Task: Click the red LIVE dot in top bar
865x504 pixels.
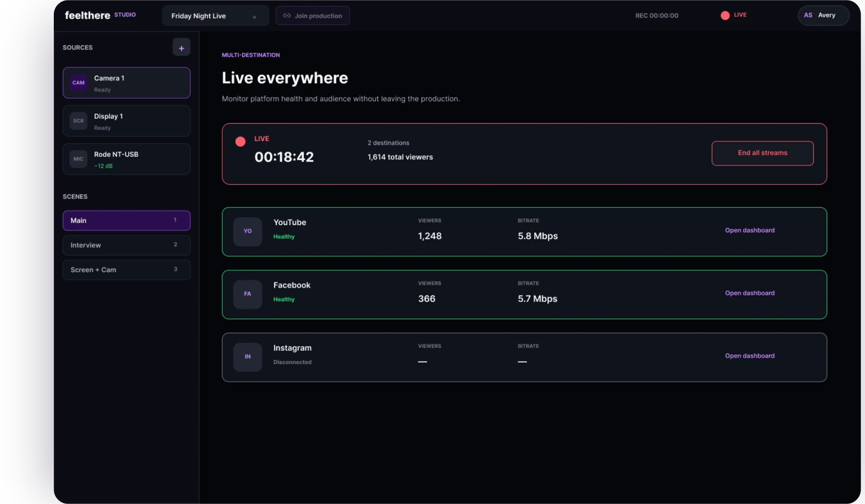Action: [x=725, y=15]
